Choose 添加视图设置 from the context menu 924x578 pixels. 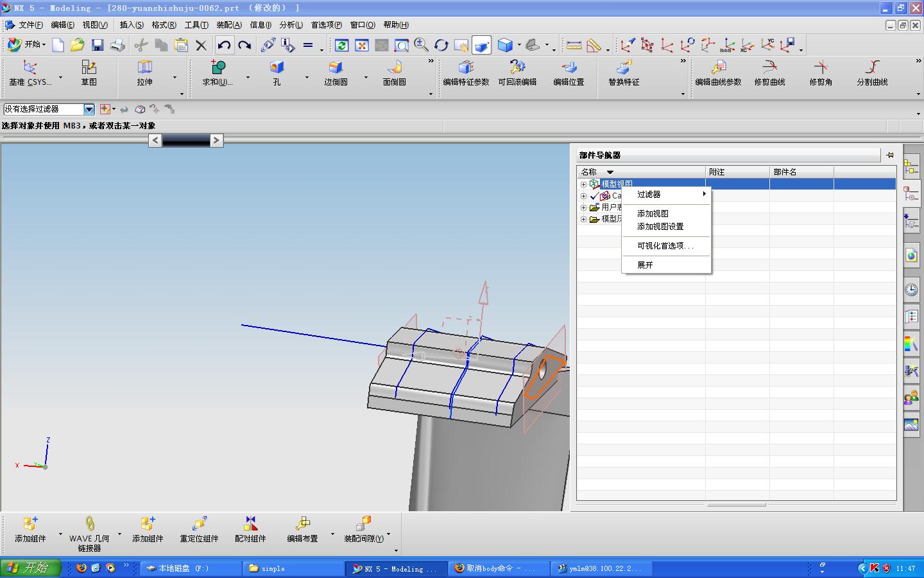pos(666,227)
